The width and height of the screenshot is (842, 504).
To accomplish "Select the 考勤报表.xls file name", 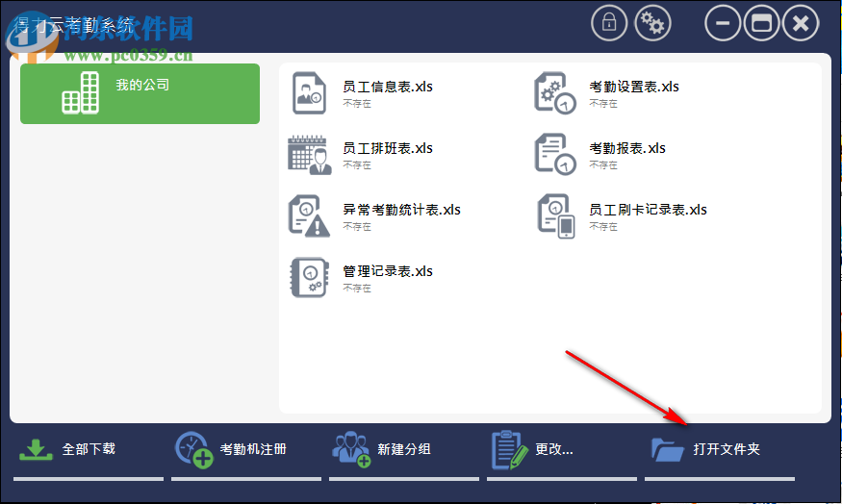I will coord(627,148).
